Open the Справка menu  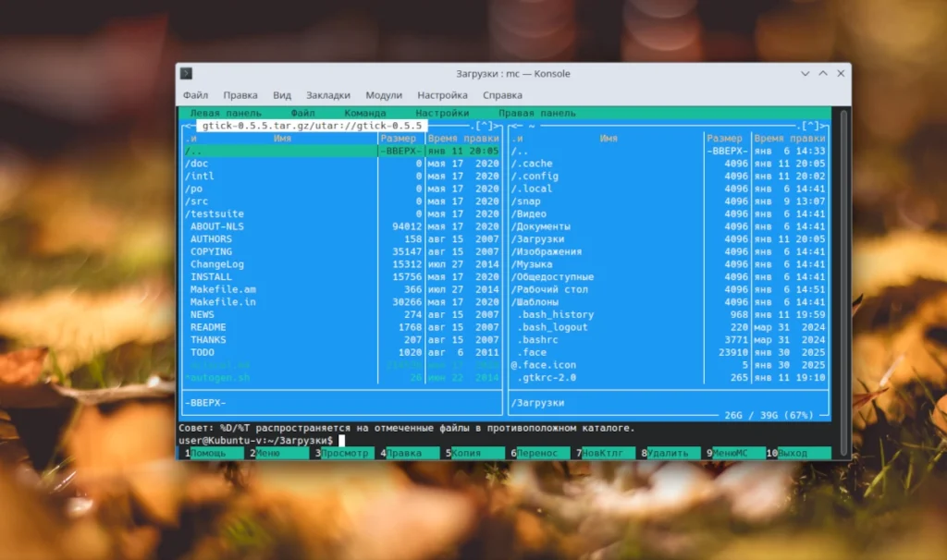[502, 95]
